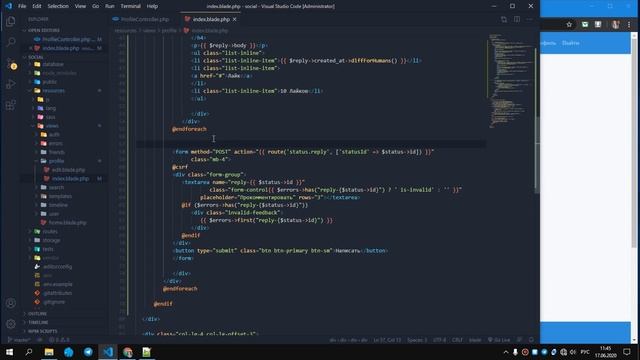The image size is (640, 360).
Task: Click clock and date in taskbar
Action: 606,352
